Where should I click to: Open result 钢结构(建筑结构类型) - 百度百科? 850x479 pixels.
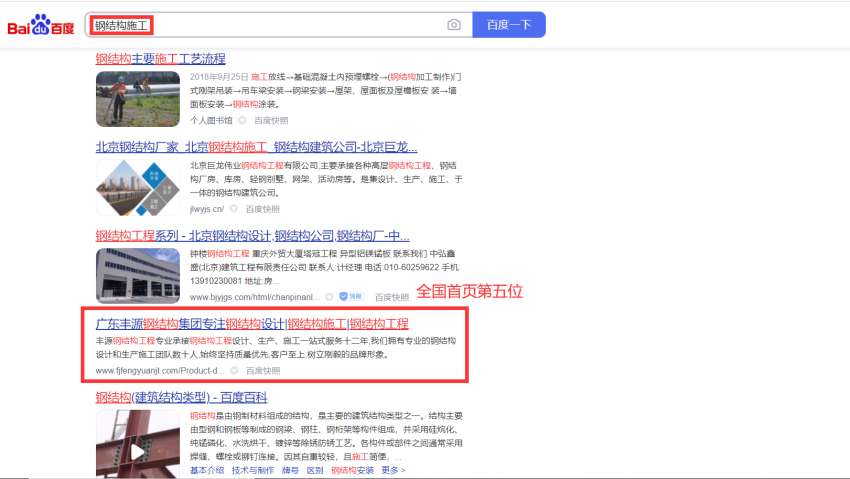[182, 398]
